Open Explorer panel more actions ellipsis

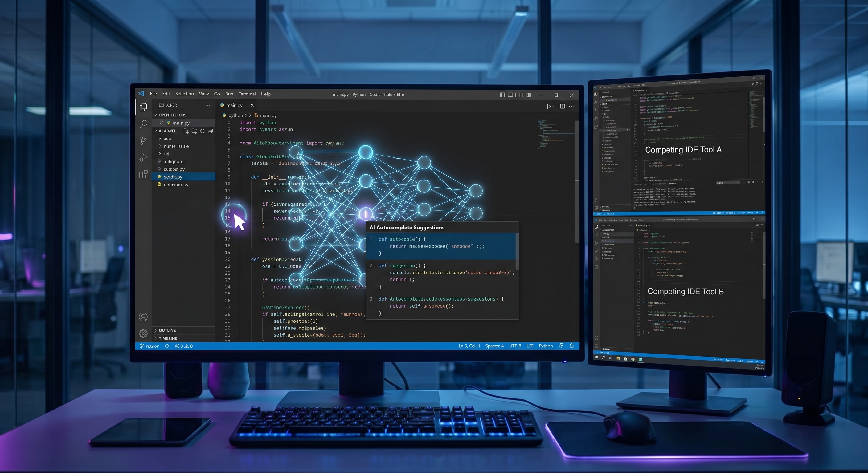[207, 105]
